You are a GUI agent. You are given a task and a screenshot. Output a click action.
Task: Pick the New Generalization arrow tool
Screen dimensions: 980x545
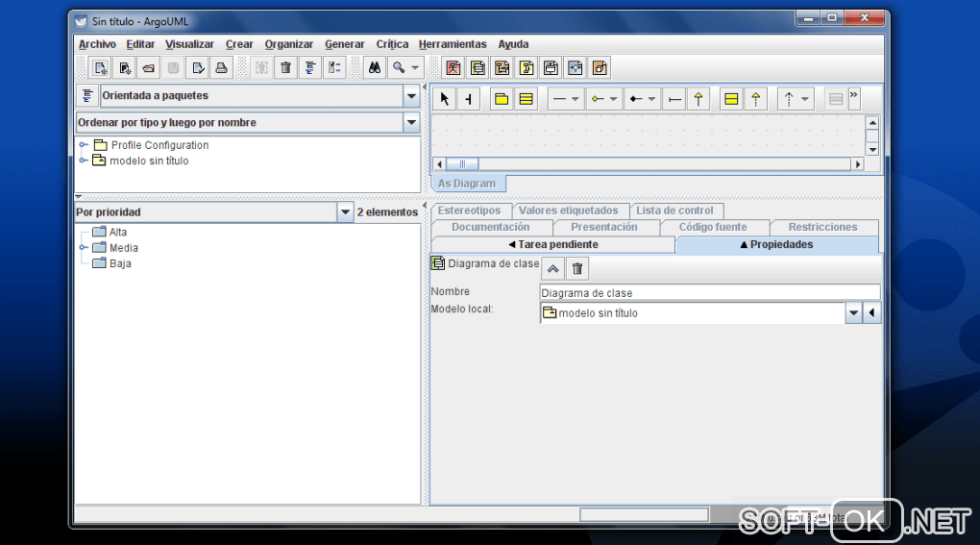point(698,99)
